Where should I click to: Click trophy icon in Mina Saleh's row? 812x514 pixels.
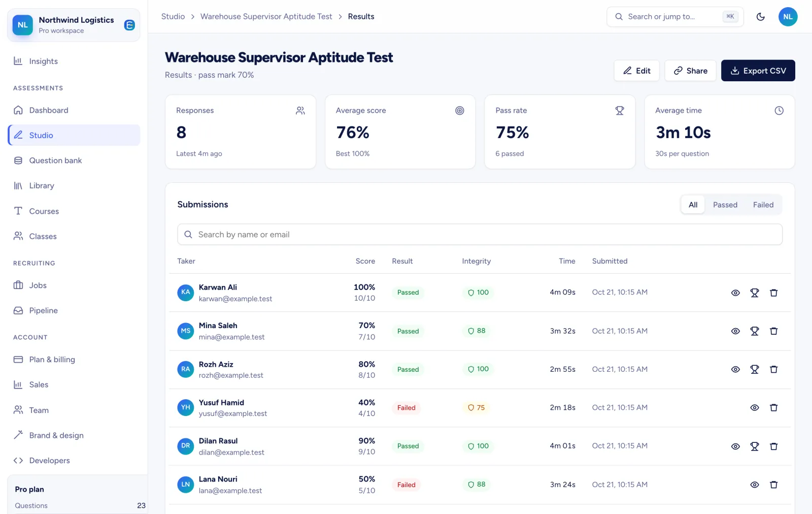pos(755,331)
